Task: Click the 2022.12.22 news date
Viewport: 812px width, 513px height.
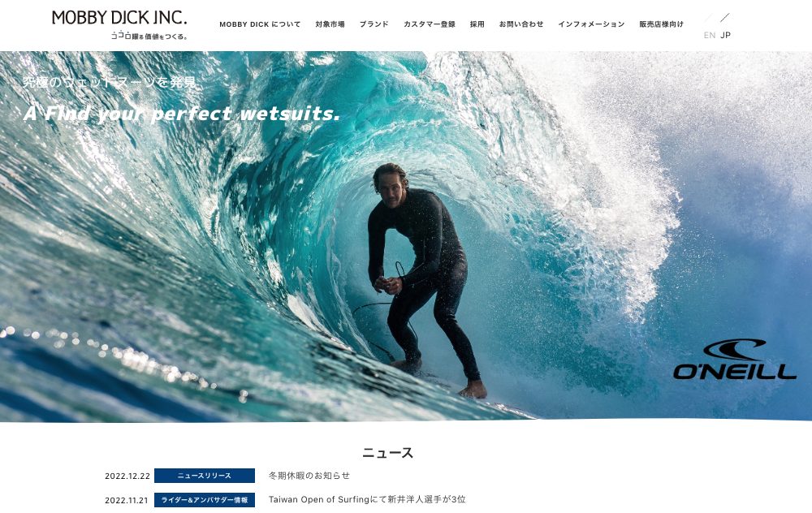Action: [x=127, y=476]
